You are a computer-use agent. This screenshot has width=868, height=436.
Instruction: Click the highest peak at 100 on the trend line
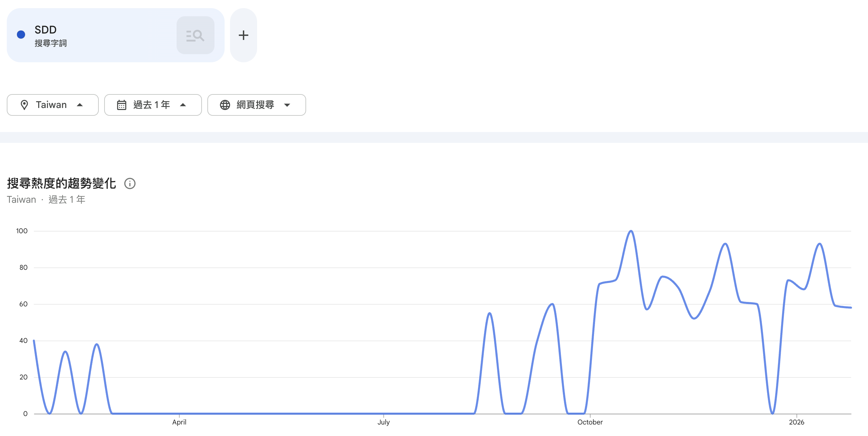(631, 231)
